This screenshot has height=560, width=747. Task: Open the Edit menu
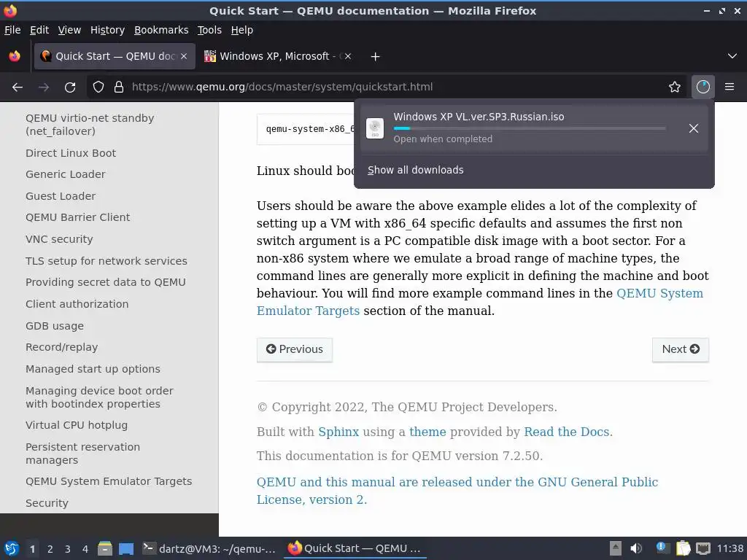[39, 30]
